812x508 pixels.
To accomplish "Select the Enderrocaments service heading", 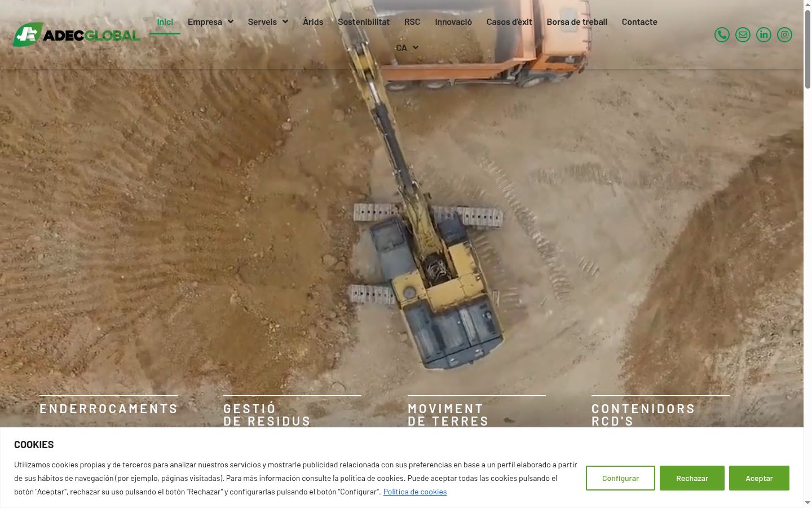I will [x=109, y=409].
